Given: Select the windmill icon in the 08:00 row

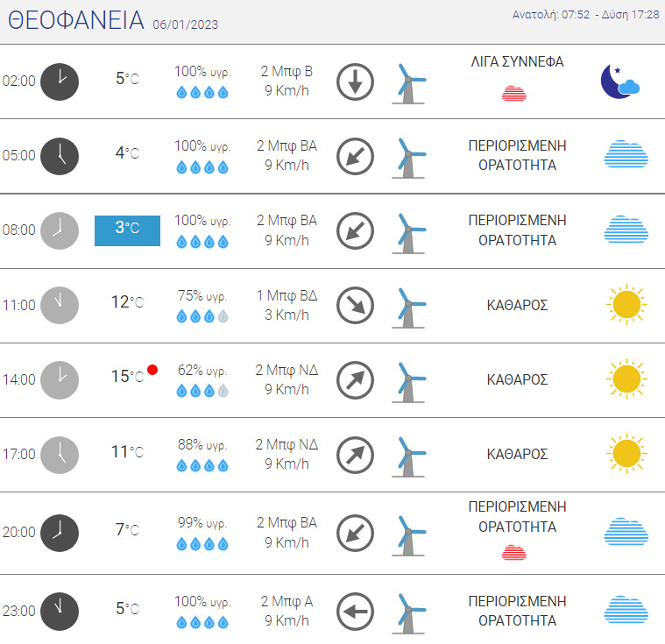Looking at the screenshot, I should point(408,233).
